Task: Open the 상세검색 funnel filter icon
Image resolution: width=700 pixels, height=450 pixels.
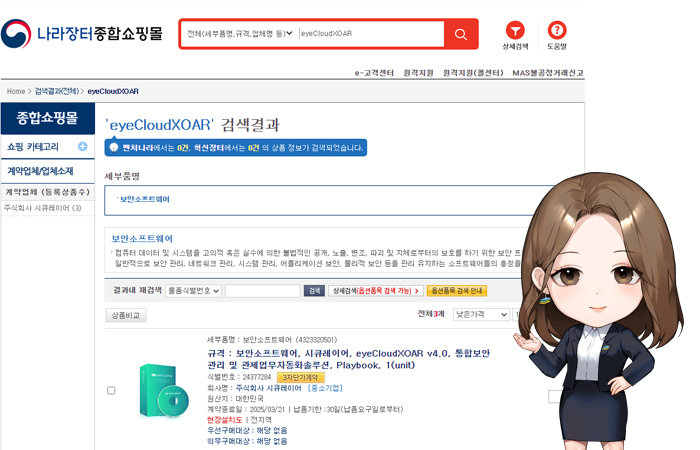Action: (515, 31)
